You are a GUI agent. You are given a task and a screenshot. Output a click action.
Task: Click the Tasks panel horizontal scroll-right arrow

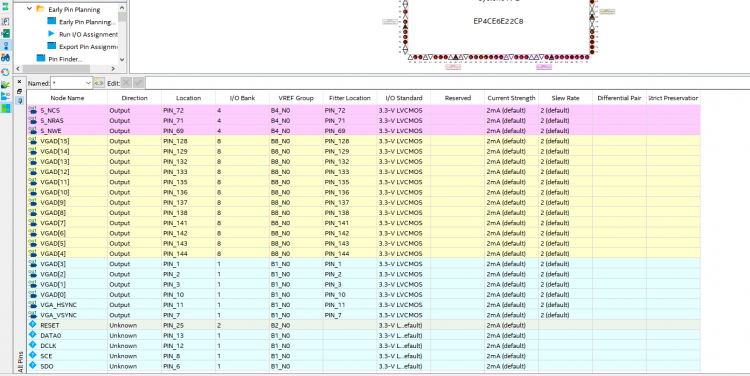pos(114,69)
